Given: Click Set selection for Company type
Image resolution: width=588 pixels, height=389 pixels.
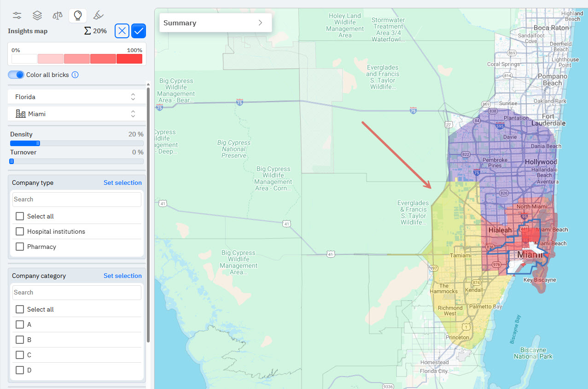Looking at the screenshot, I should [x=122, y=183].
